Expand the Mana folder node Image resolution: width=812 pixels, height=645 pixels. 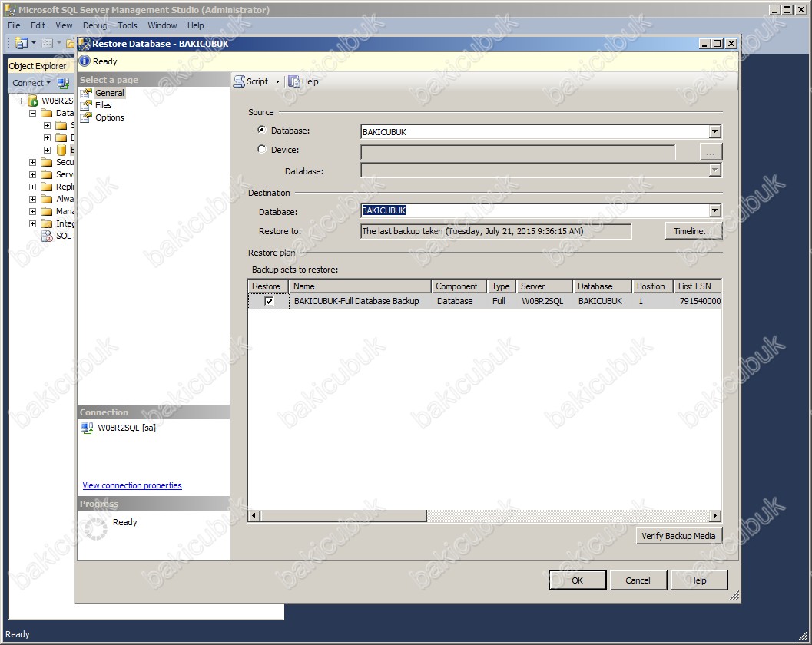32,211
